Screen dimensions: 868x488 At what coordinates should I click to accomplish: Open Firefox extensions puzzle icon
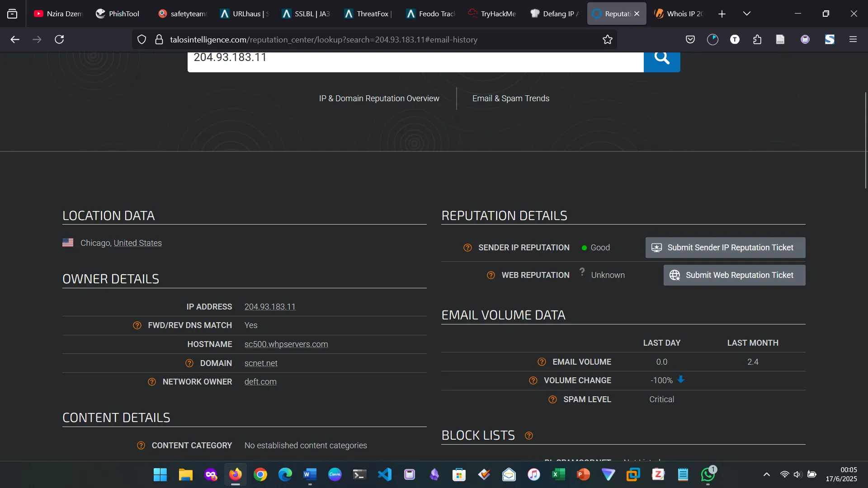tap(757, 40)
